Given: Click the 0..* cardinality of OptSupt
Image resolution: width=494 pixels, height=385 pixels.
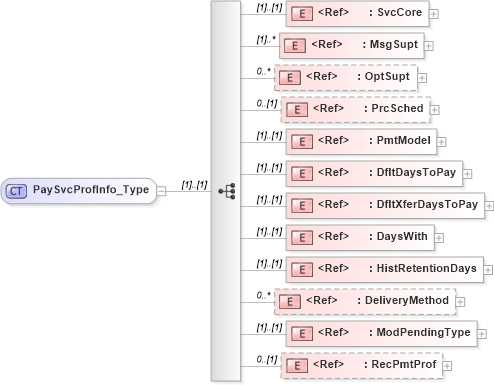Looking at the screenshot, I should (264, 71).
